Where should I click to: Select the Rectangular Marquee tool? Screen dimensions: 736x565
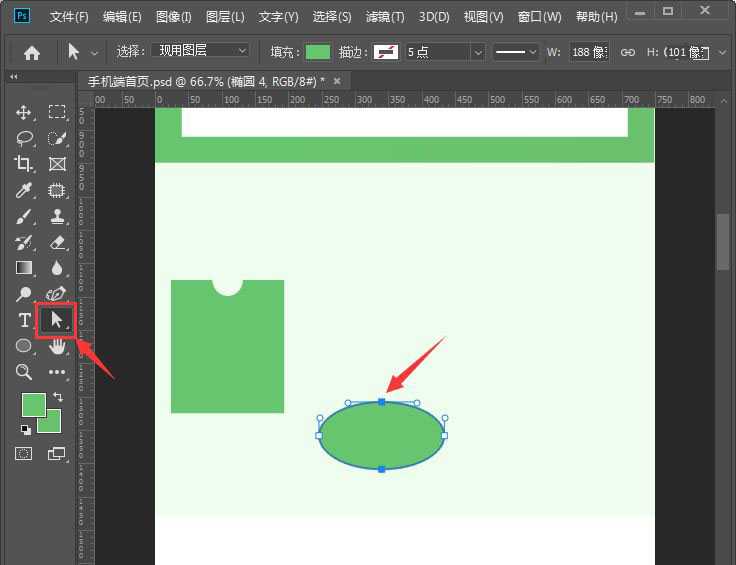click(57, 112)
